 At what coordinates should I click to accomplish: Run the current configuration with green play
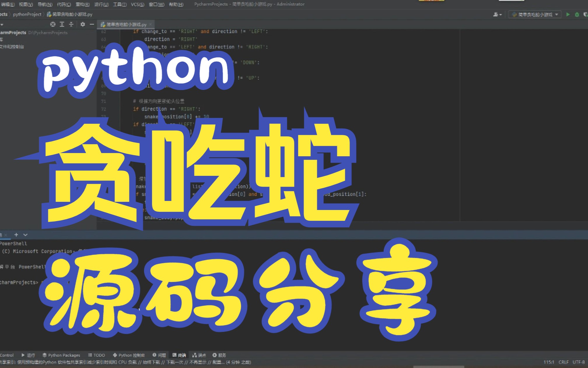(x=568, y=14)
